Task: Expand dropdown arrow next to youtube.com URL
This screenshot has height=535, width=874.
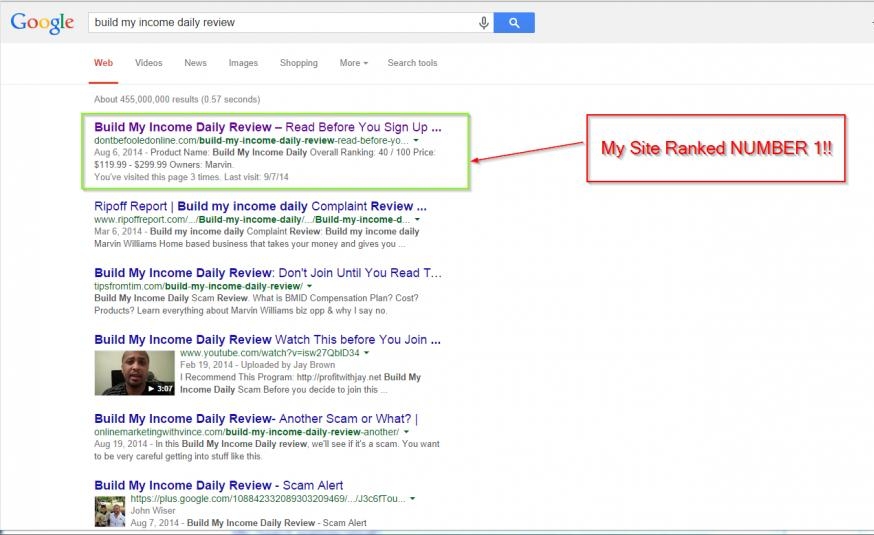Action: coord(366,353)
